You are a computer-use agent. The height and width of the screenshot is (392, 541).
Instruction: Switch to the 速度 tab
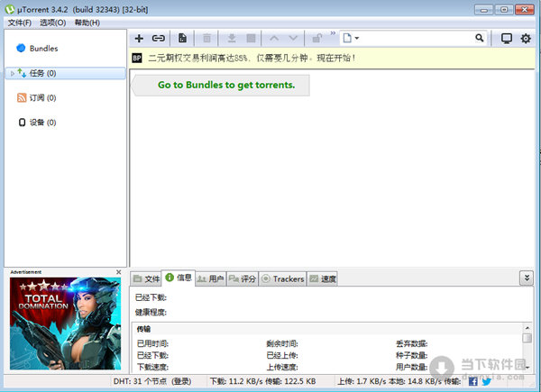(x=323, y=278)
